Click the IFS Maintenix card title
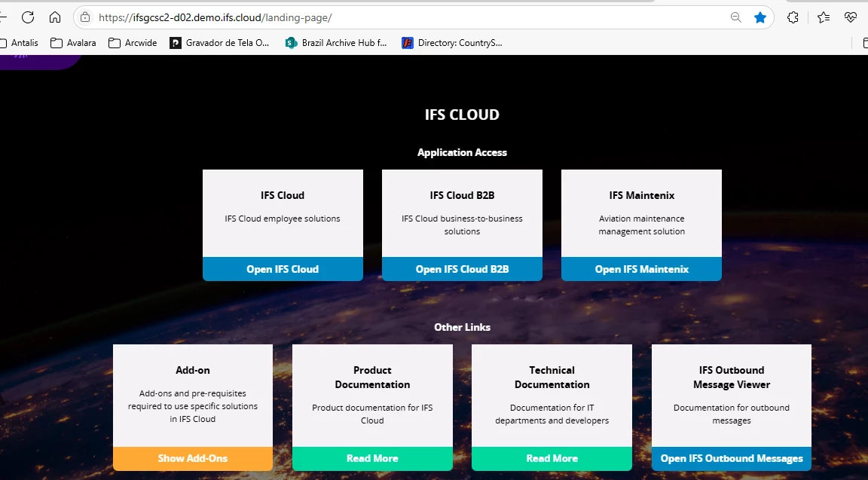Screen dimensions: 868x480 click(642, 195)
